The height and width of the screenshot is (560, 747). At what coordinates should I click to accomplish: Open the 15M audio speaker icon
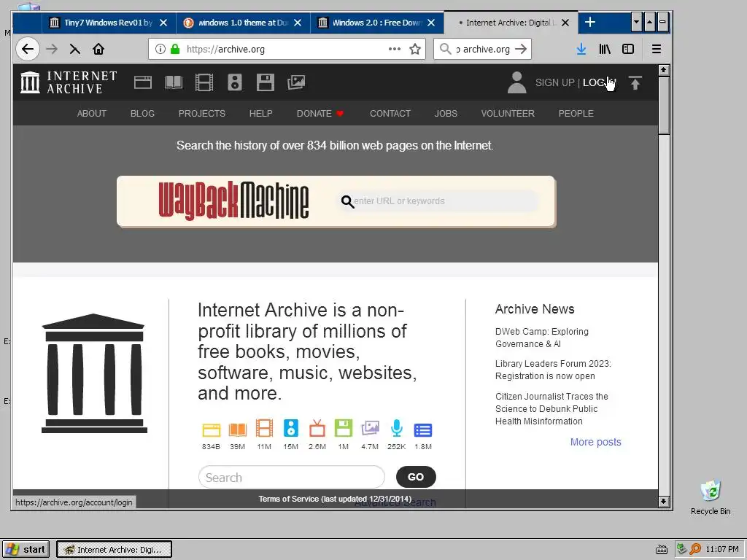pyautogui.click(x=290, y=428)
